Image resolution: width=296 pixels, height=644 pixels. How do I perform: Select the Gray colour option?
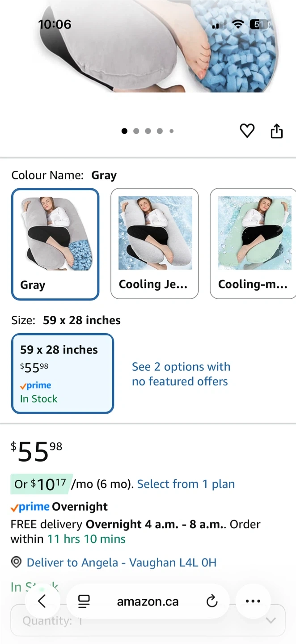click(x=55, y=244)
